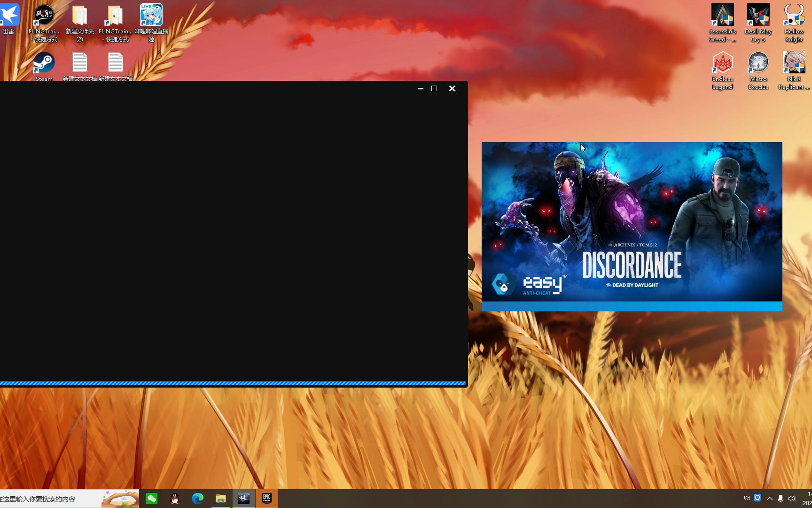This screenshot has height=508, width=812.
Task: Launch FLiNGTrainer shortcut with black circular logo
Action: point(44,23)
